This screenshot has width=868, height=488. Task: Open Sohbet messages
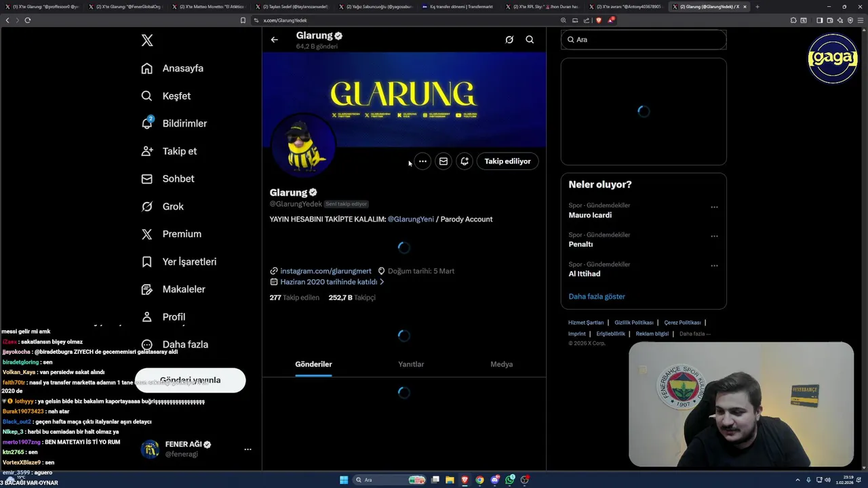pyautogui.click(x=167, y=179)
